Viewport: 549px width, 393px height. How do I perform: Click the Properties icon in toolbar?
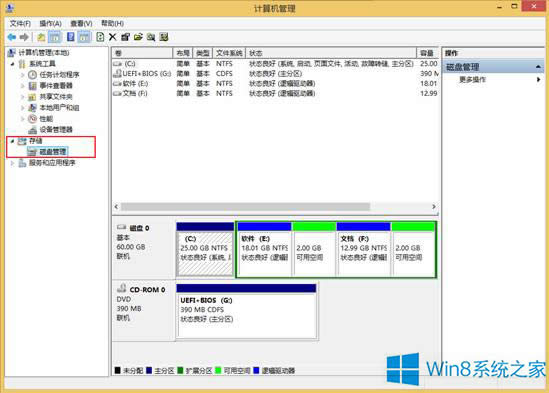pyautogui.click(x=125, y=37)
